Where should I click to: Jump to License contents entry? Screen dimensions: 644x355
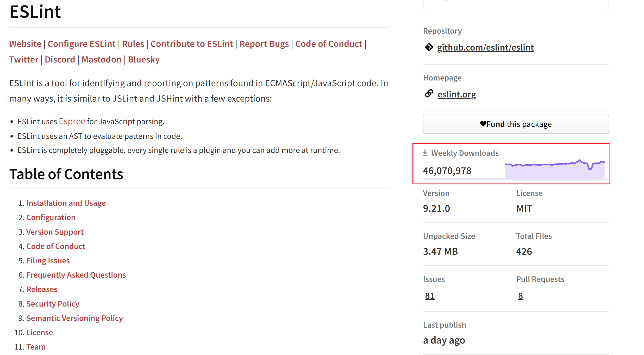40,332
